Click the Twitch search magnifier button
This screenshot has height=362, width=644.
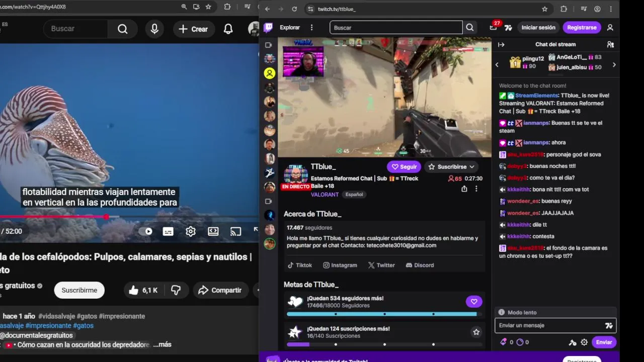[x=470, y=28]
